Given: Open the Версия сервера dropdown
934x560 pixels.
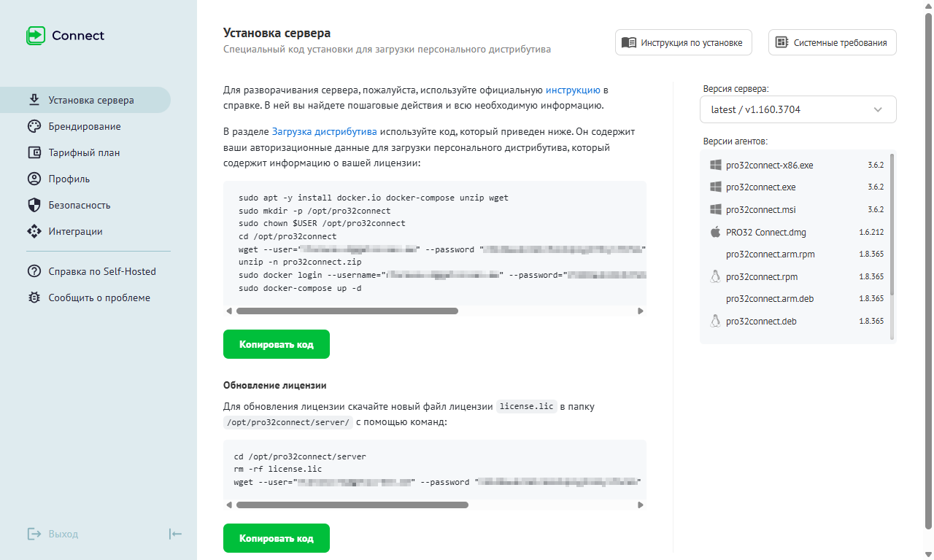Looking at the screenshot, I should [798, 110].
